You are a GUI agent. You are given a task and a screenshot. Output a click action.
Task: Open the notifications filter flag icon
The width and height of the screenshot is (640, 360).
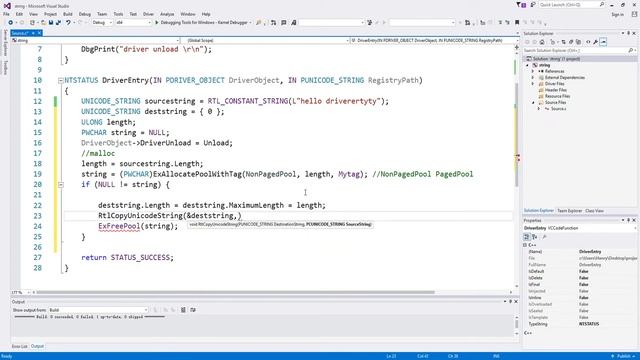pos(521,4)
